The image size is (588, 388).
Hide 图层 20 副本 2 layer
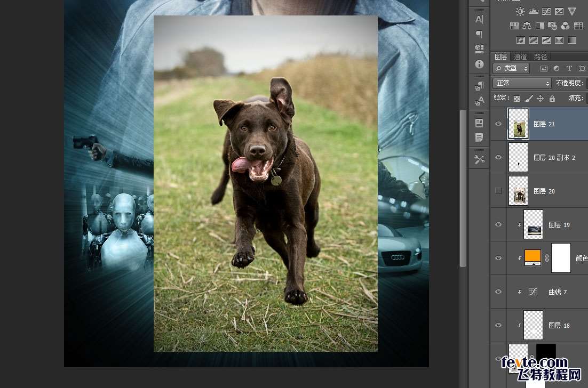tap(498, 157)
